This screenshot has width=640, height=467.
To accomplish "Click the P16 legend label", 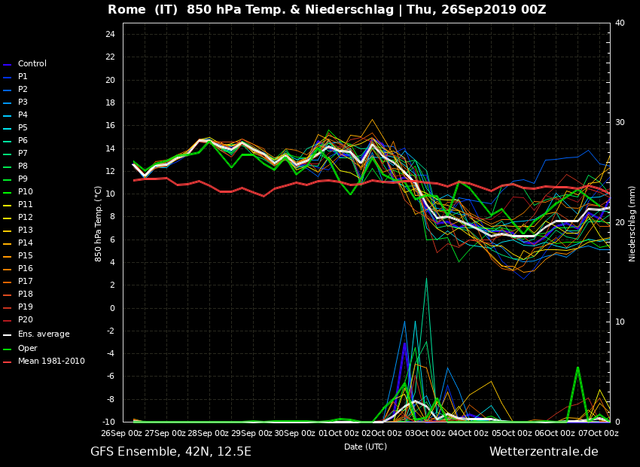I will pos(25,268).
